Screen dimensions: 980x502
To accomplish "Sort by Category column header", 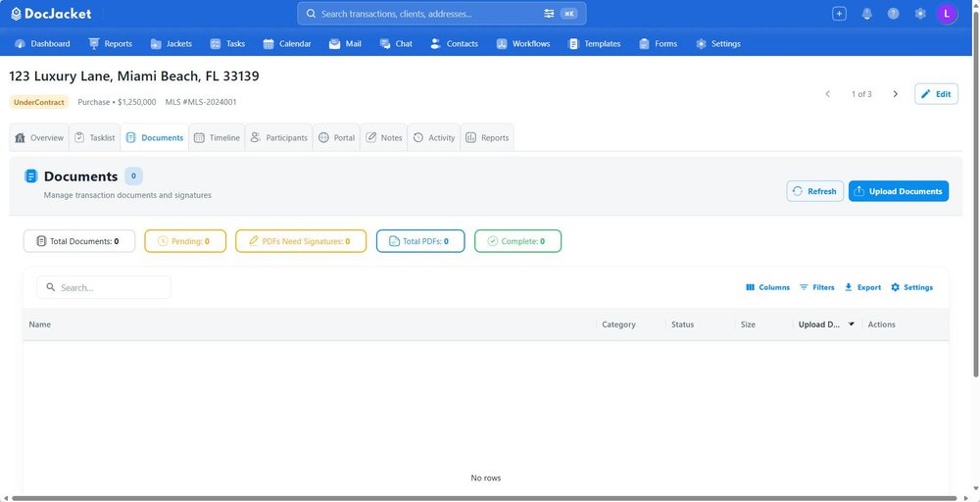I will click(x=618, y=325).
